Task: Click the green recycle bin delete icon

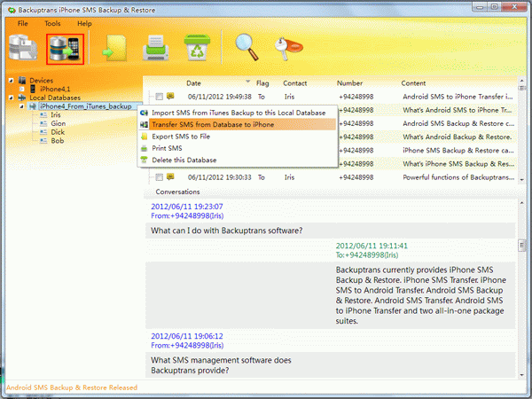Action: (197, 47)
